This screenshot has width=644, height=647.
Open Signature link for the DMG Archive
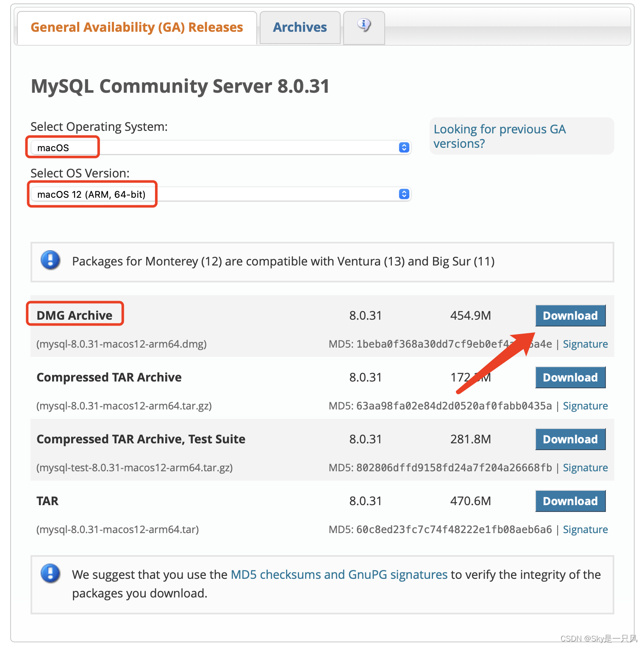pos(585,344)
